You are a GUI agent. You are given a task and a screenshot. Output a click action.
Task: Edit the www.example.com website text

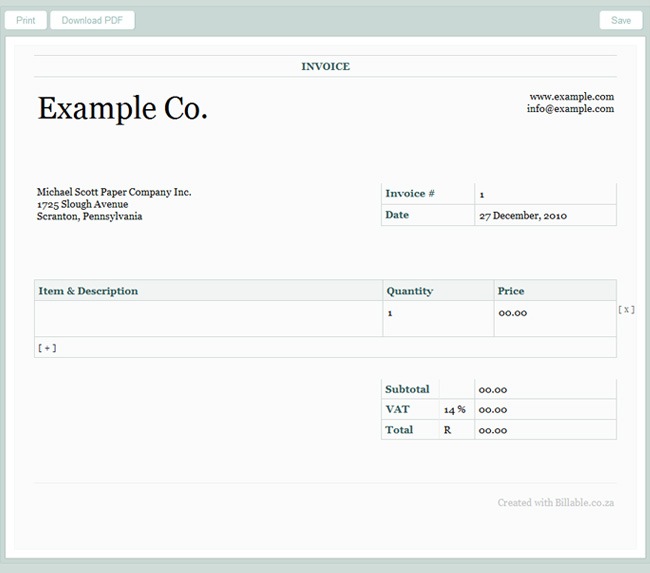coord(571,96)
